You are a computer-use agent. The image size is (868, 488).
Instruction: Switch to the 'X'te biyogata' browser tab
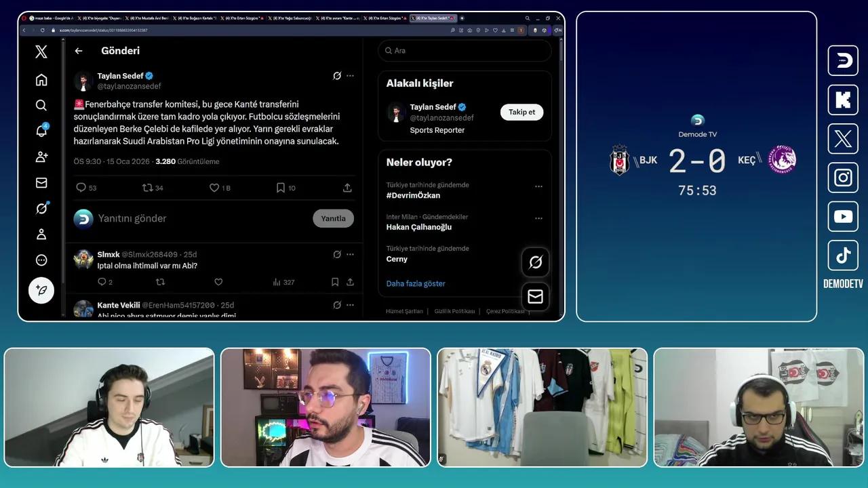click(100, 18)
